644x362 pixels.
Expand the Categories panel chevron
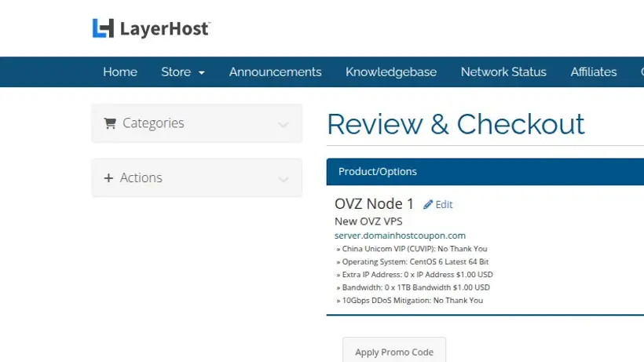coord(284,124)
